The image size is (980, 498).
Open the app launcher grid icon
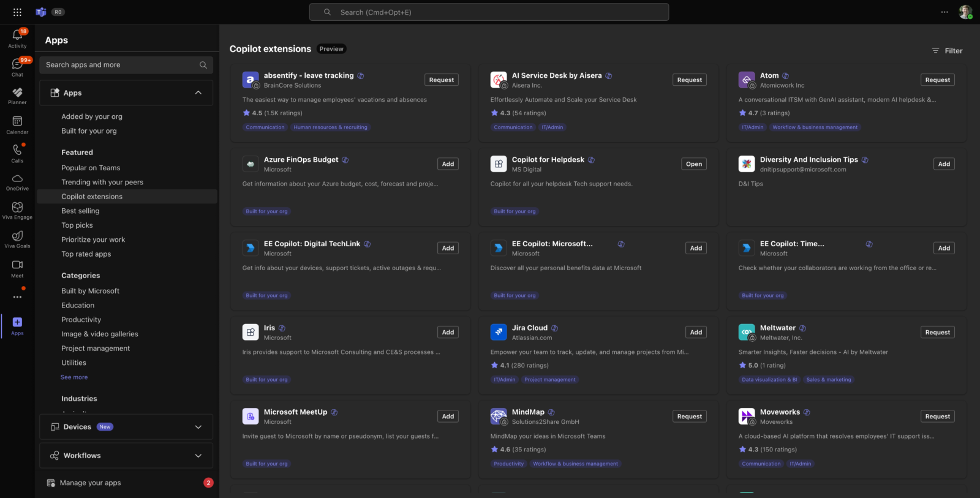click(x=17, y=12)
